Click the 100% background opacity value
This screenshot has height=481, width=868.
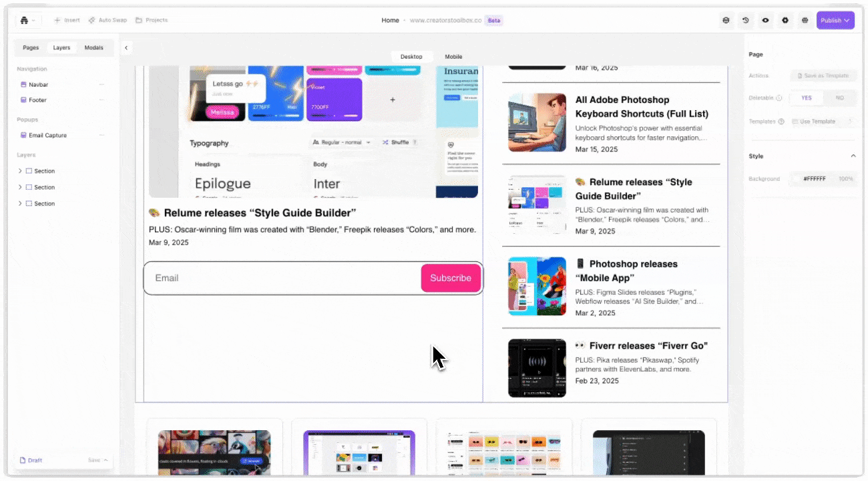coord(846,179)
